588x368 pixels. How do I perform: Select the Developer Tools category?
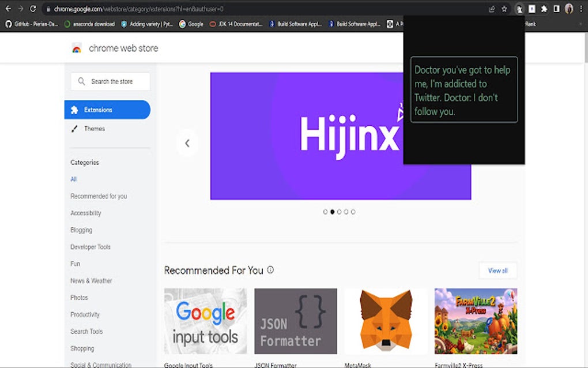[89, 247]
